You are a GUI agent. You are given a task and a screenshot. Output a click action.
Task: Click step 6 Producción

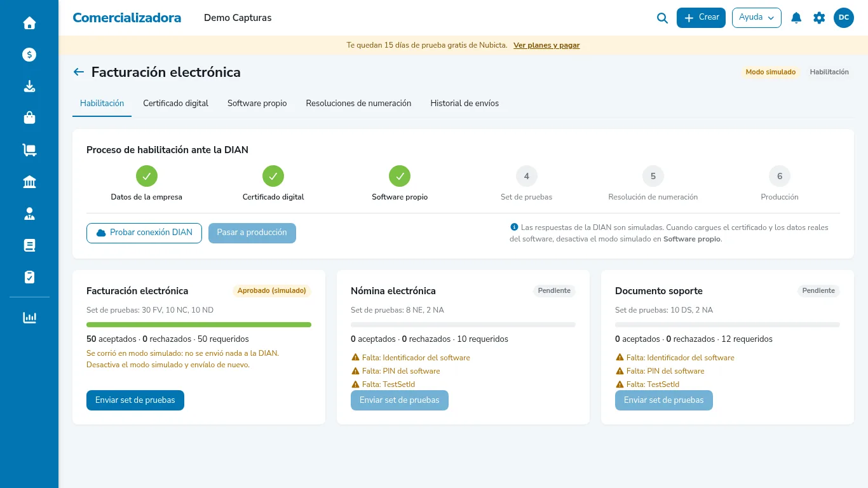click(780, 183)
